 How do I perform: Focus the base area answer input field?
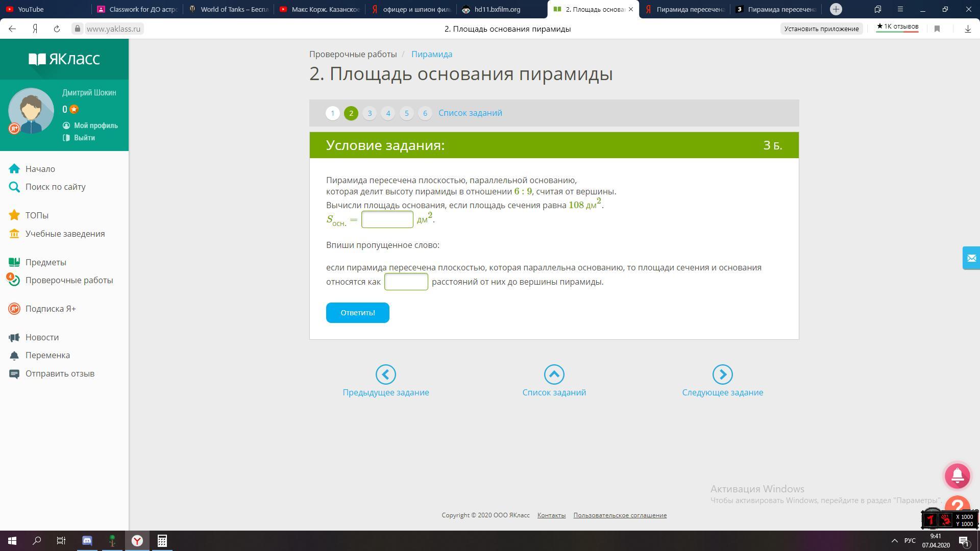(387, 219)
